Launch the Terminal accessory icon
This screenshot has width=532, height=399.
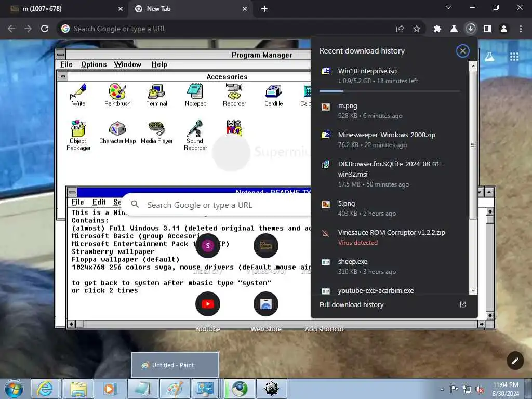tap(156, 95)
